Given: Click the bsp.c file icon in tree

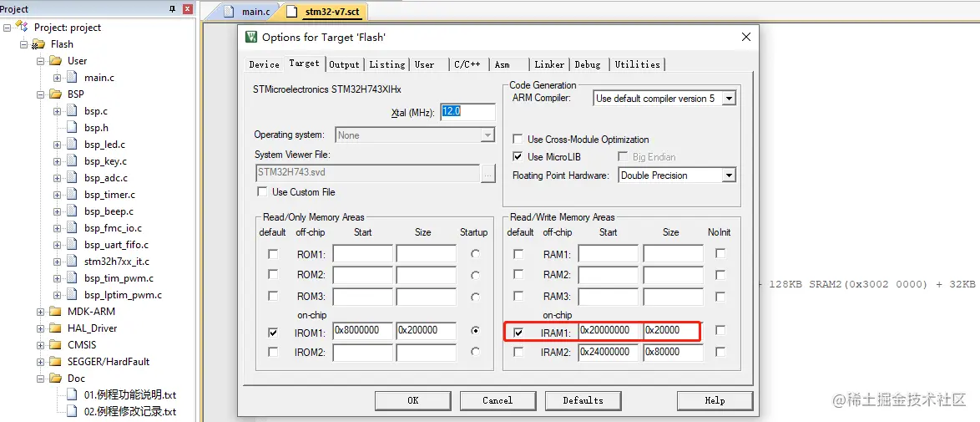Looking at the screenshot, I should click(x=73, y=111).
